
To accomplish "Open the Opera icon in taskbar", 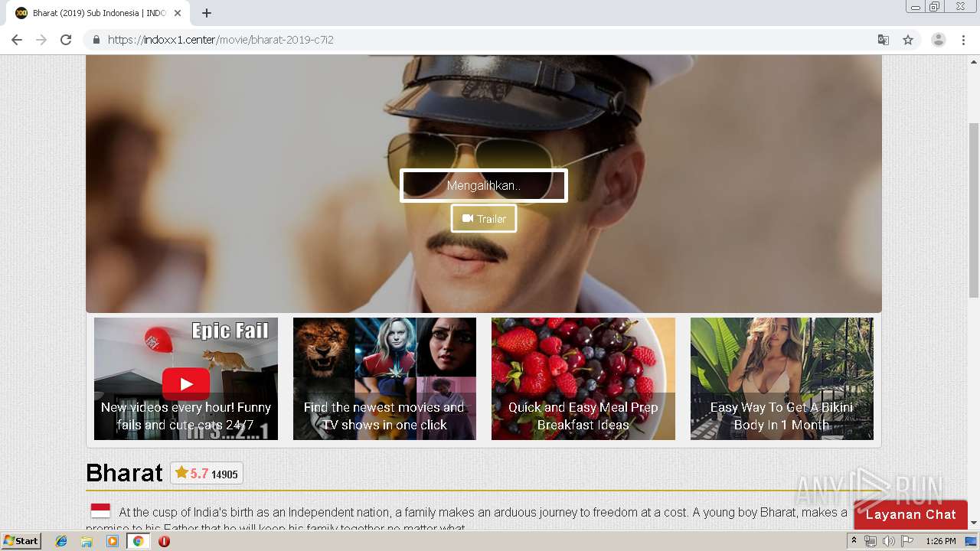I will tap(164, 541).
